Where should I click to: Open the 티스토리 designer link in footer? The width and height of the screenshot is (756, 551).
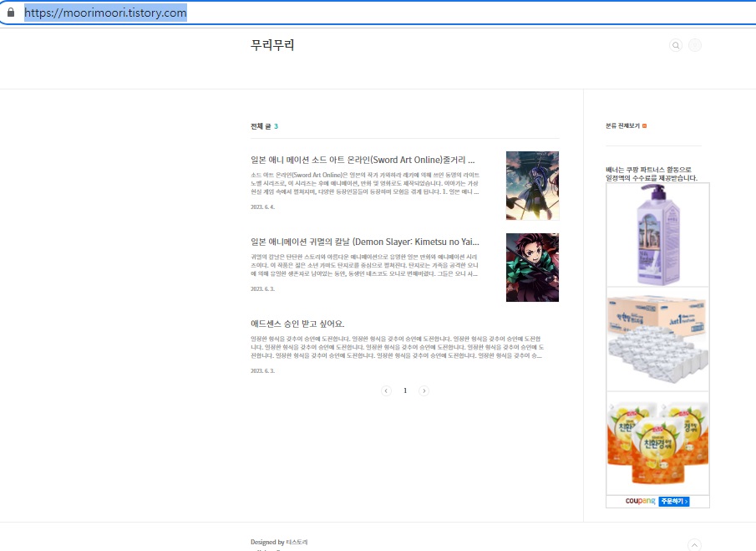(297, 543)
